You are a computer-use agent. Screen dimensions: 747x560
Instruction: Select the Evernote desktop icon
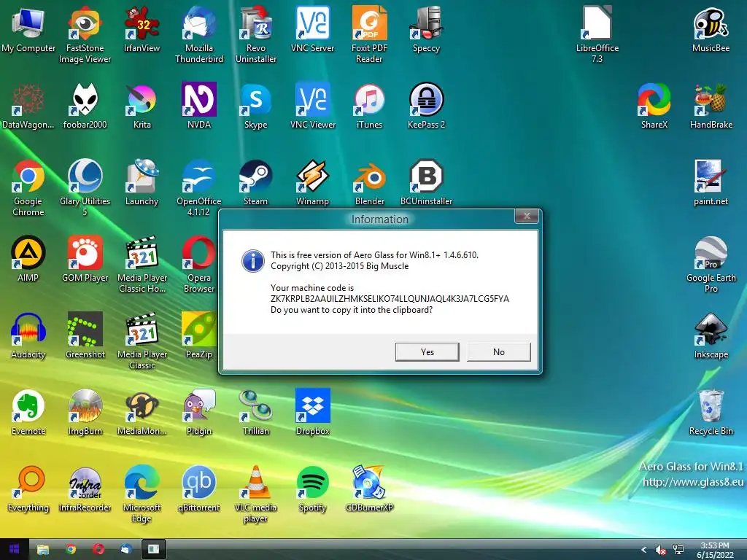click(28, 413)
